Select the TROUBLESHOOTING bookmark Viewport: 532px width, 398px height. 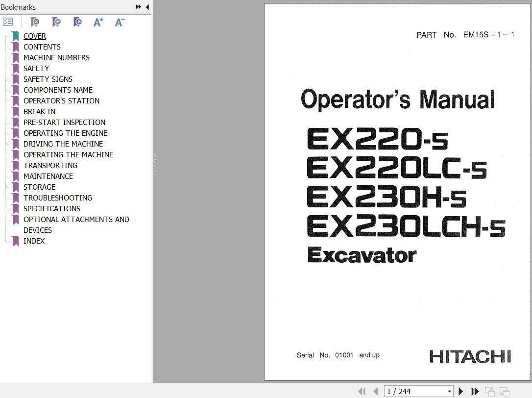pos(58,198)
